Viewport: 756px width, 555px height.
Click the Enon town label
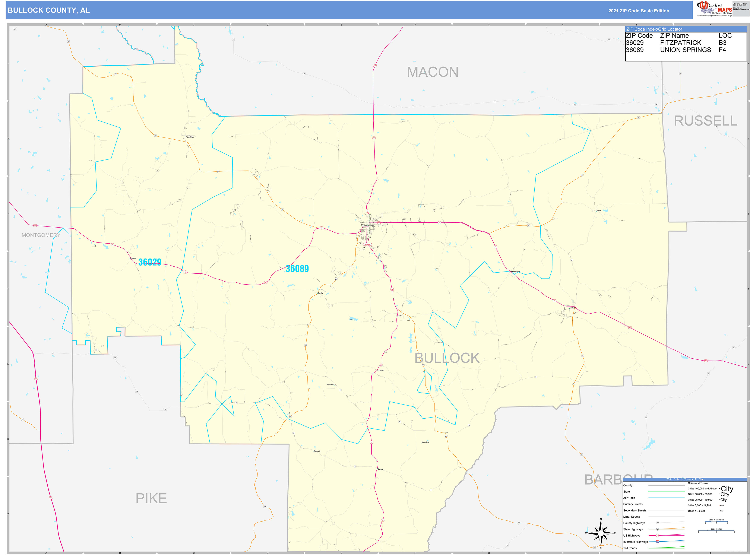pyautogui.click(x=598, y=211)
